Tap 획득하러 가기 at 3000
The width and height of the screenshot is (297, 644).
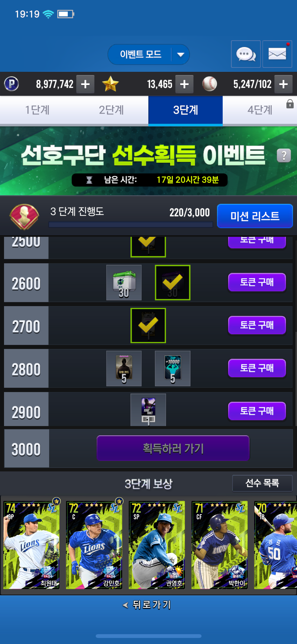(x=173, y=448)
